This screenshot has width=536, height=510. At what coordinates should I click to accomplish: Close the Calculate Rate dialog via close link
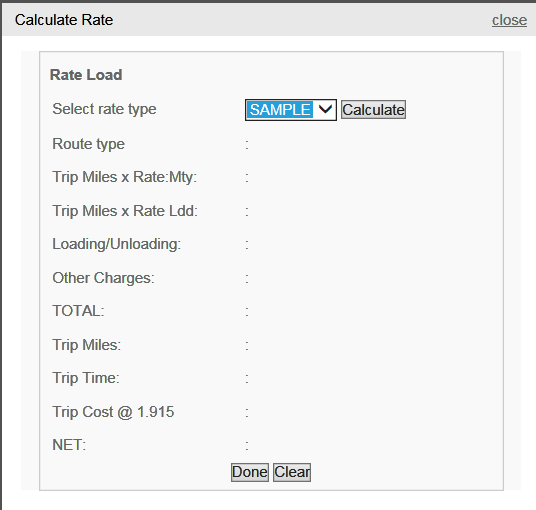pos(509,20)
